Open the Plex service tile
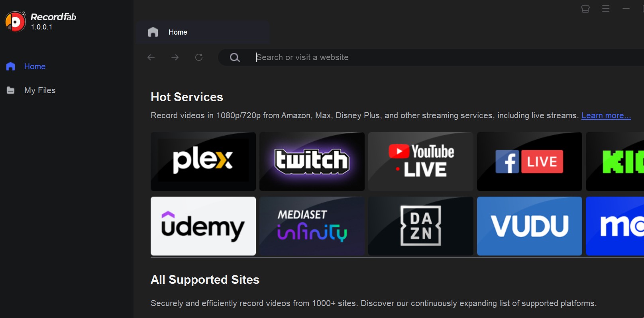Image resolution: width=644 pixels, height=318 pixels. [203, 162]
